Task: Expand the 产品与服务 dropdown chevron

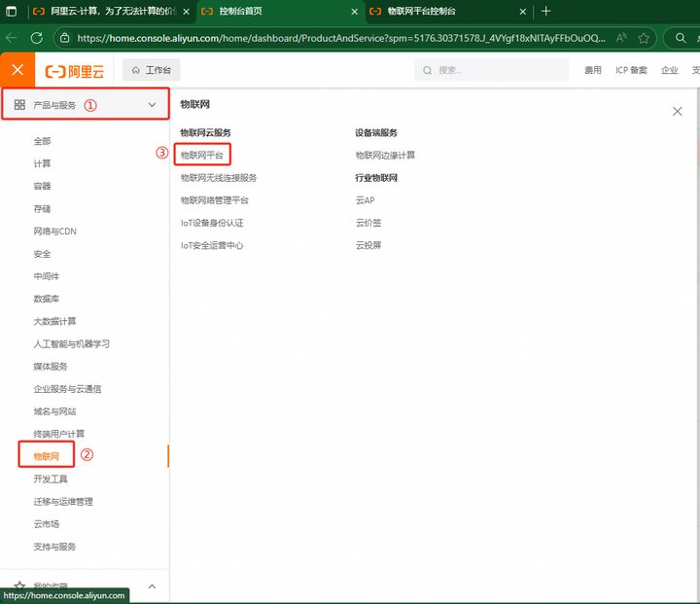Action: coord(152,105)
